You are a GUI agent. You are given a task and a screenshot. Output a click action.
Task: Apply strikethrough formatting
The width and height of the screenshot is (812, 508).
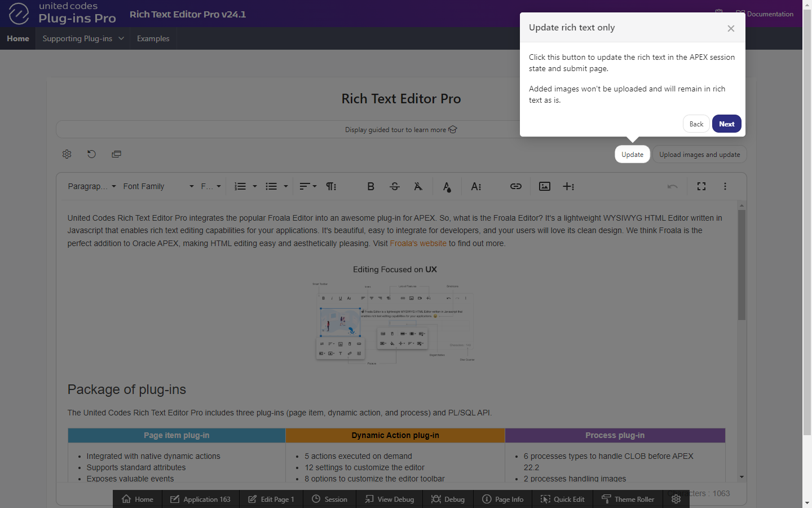coord(395,186)
